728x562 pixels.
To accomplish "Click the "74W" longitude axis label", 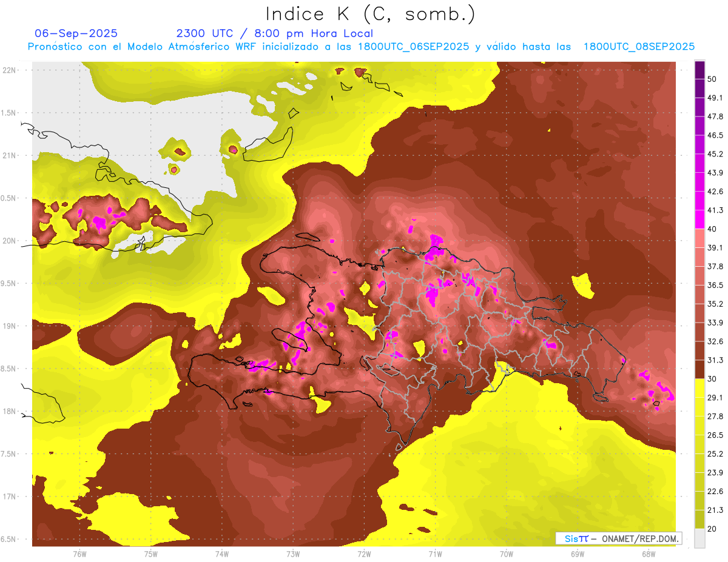I will pyautogui.click(x=221, y=554).
